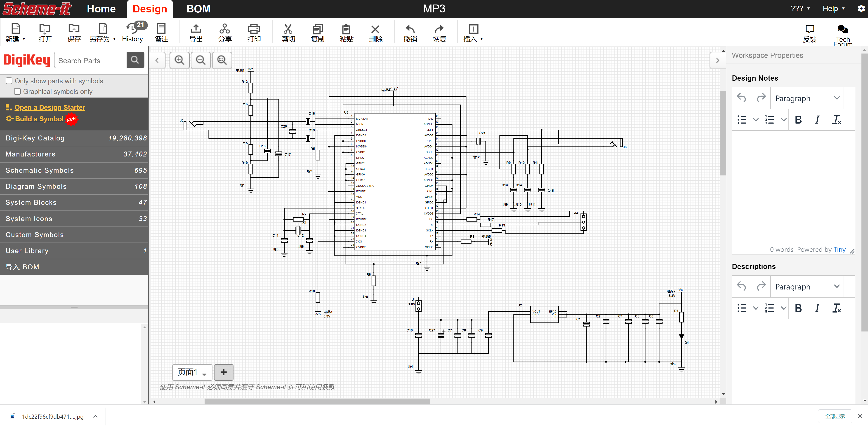Copy selection with 复制 icon
Image resolution: width=868 pixels, height=427 pixels.
pyautogui.click(x=317, y=29)
